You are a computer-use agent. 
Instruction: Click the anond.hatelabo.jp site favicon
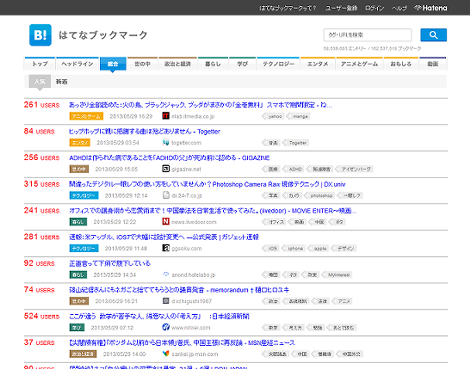pos(166,274)
